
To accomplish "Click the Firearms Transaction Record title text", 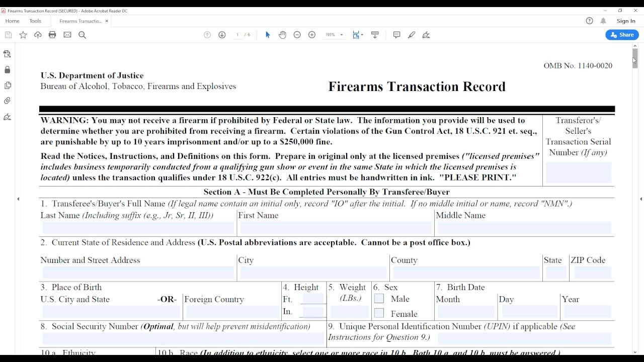I will click(417, 86).
